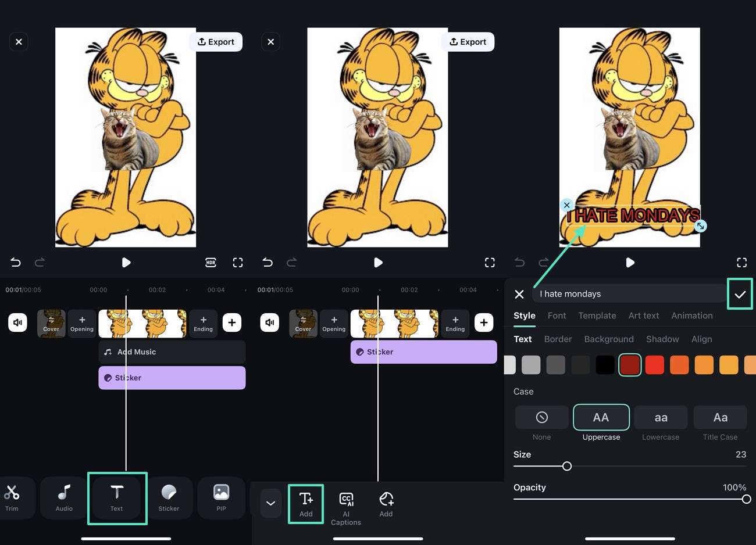Enter fullscreen in right text editor
Viewport: 756px width, 545px height.
[x=741, y=263]
